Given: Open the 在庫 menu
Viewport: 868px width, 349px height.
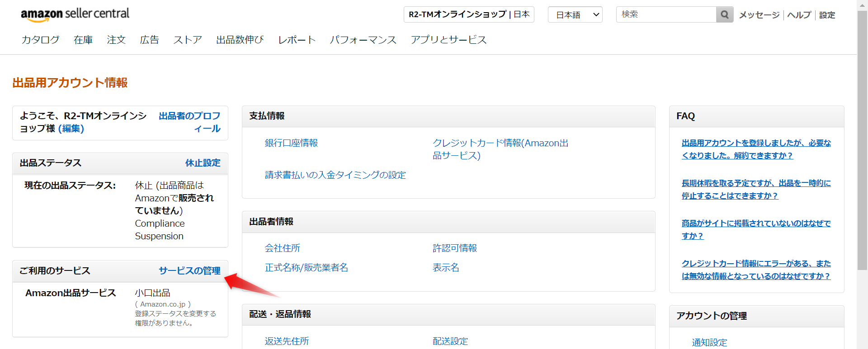Looking at the screenshot, I should pos(83,40).
